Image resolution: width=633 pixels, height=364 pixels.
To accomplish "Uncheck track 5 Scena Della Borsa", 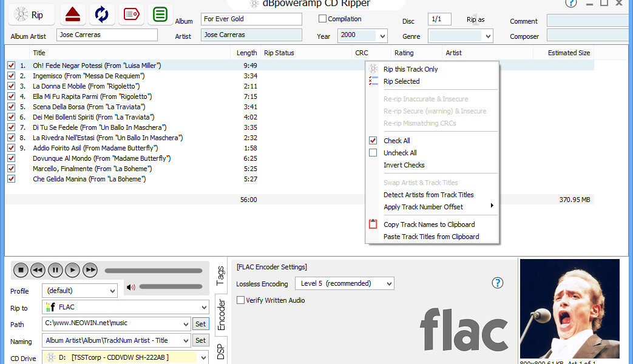I will (x=12, y=107).
